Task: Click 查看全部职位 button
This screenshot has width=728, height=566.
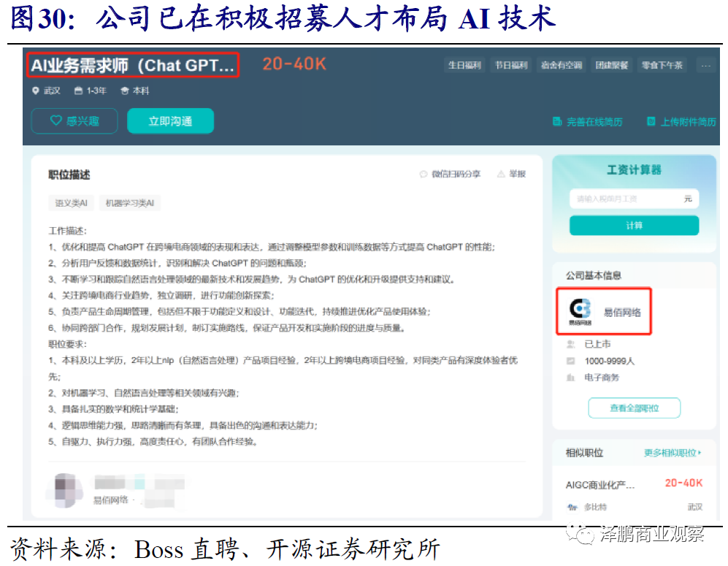Action: 635,408
